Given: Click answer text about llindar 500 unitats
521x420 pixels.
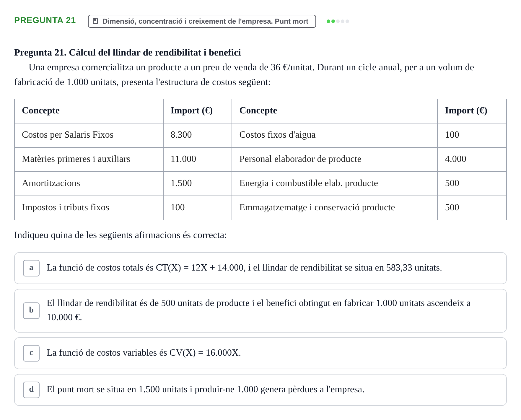Looking at the screenshot, I should pyautogui.click(x=259, y=310).
